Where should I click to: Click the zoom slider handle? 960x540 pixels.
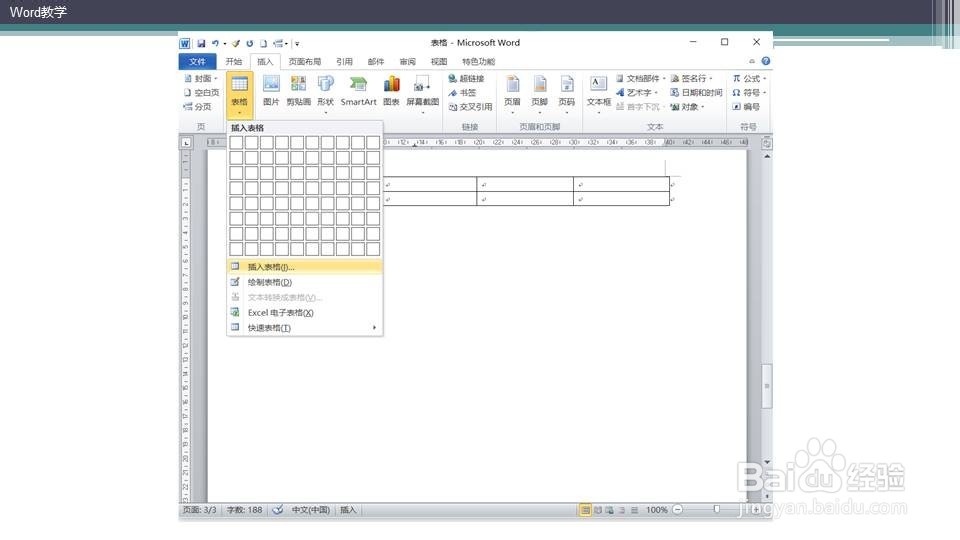[716, 509]
